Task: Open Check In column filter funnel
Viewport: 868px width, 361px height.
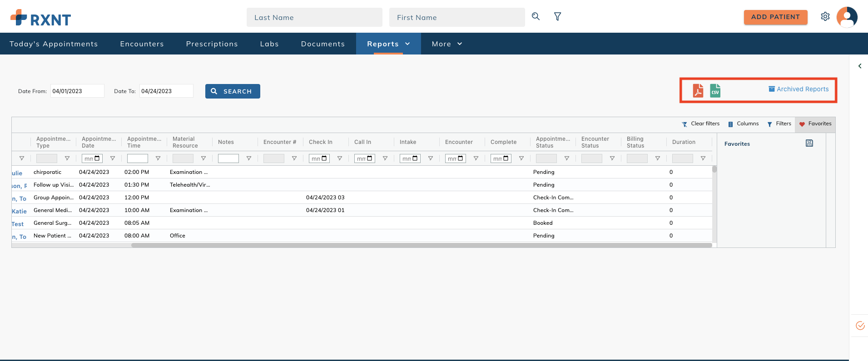Action: pyautogui.click(x=340, y=158)
